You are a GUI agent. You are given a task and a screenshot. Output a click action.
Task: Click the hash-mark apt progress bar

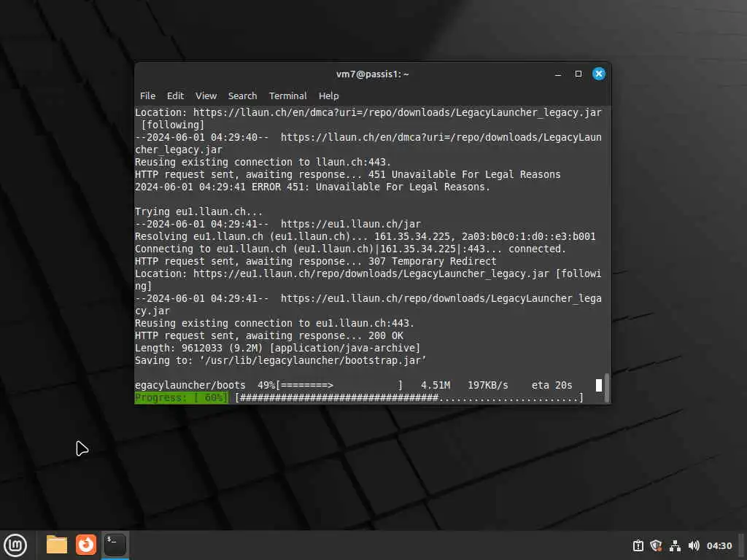coord(409,397)
